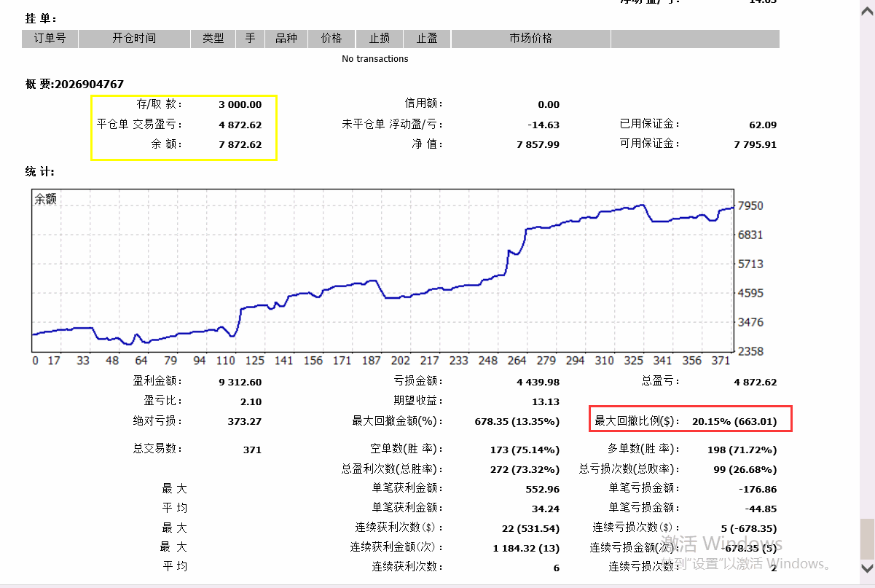
Task: Click the 价格 column header
Action: coord(331,39)
